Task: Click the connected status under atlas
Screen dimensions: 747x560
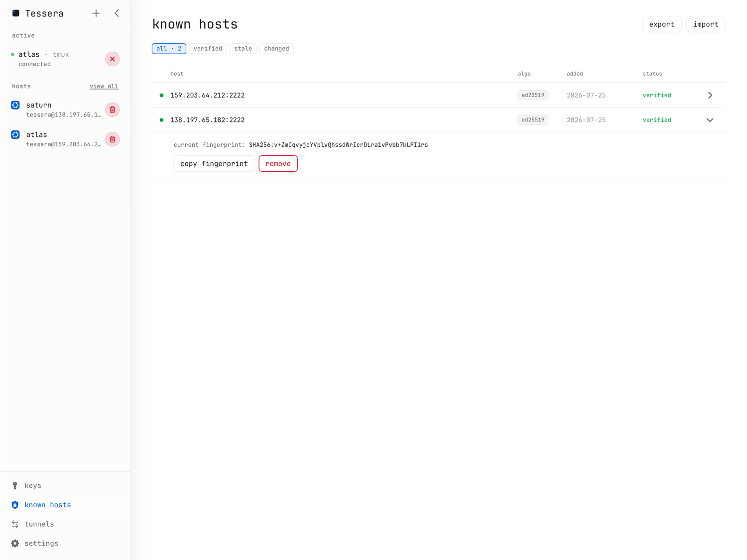Action: pyautogui.click(x=34, y=64)
